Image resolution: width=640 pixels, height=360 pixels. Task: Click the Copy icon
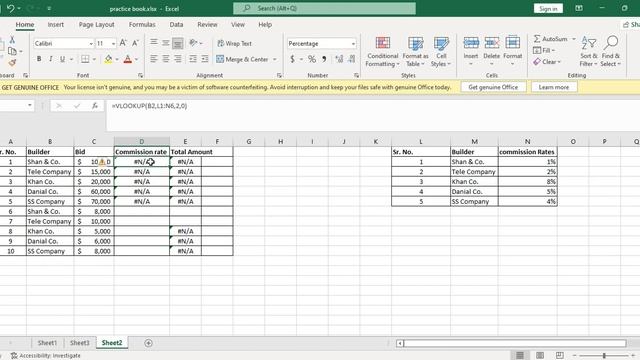pos(12,51)
